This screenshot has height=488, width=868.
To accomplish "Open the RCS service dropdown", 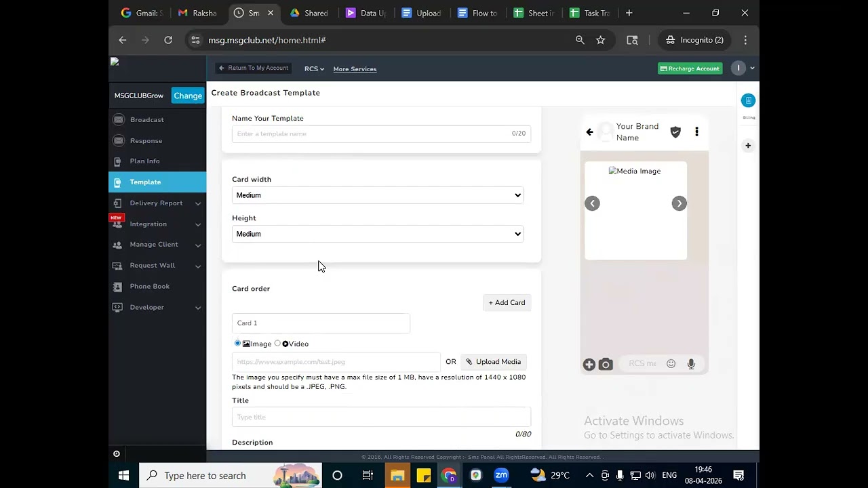I will coord(314,69).
